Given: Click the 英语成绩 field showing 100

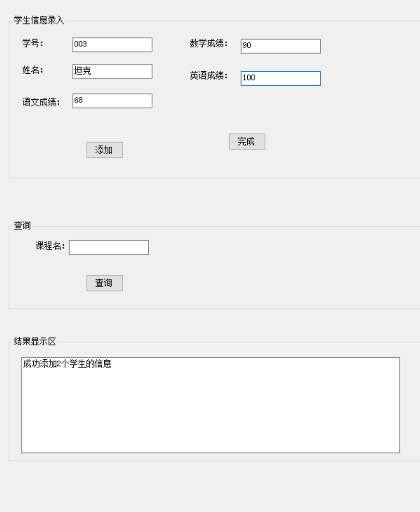Looking at the screenshot, I should click(281, 78).
